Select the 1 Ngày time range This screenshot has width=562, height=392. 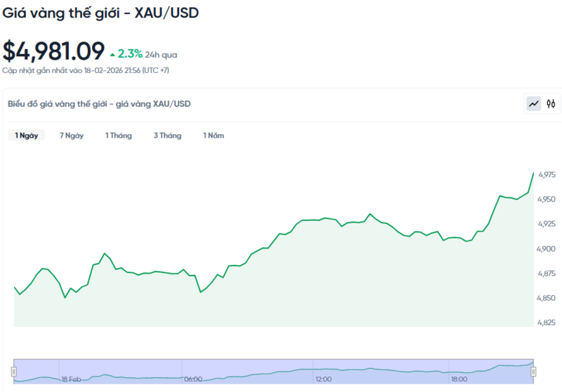[x=27, y=136]
